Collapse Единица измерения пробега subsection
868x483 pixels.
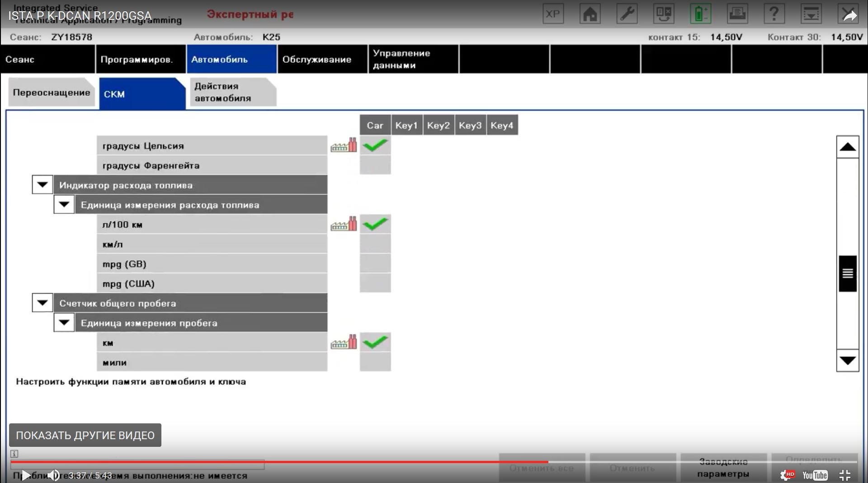tap(64, 323)
